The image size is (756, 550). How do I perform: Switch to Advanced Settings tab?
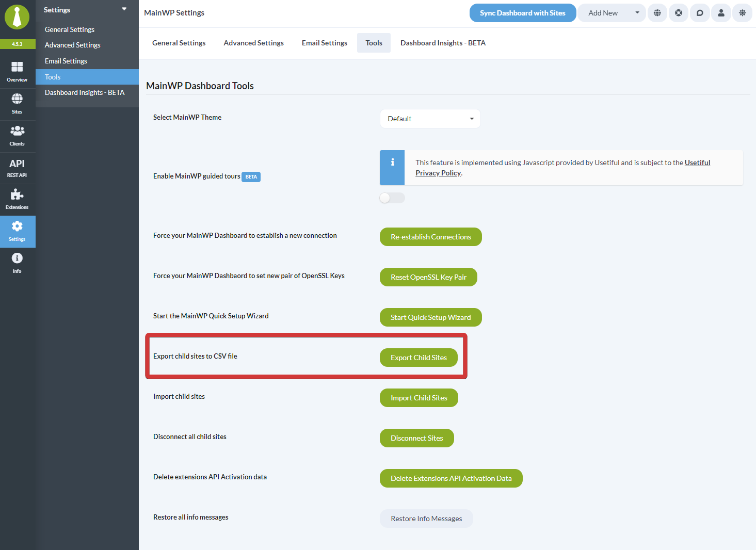[253, 43]
